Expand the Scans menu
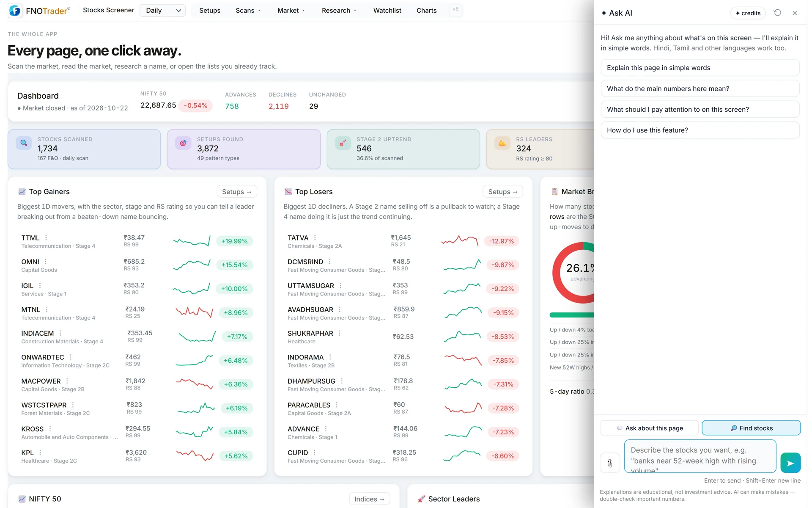This screenshot has height=508, width=812. (x=248, y=11)
